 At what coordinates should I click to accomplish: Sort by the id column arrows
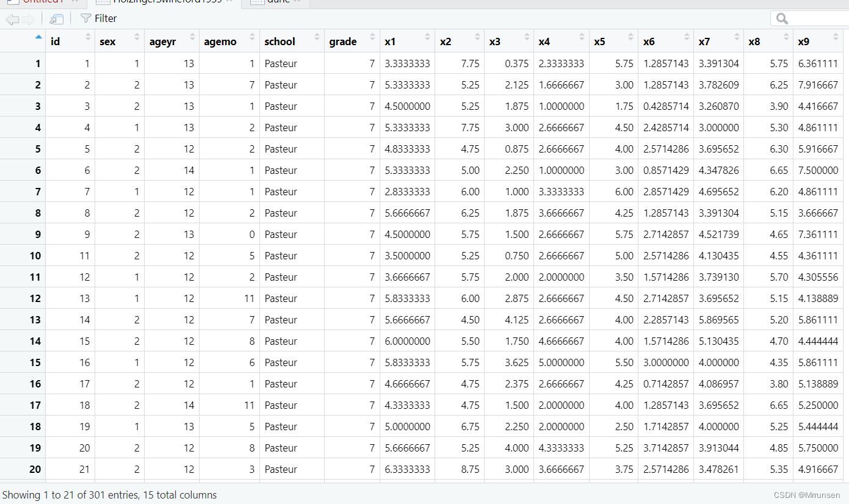[x=88, y=37]
